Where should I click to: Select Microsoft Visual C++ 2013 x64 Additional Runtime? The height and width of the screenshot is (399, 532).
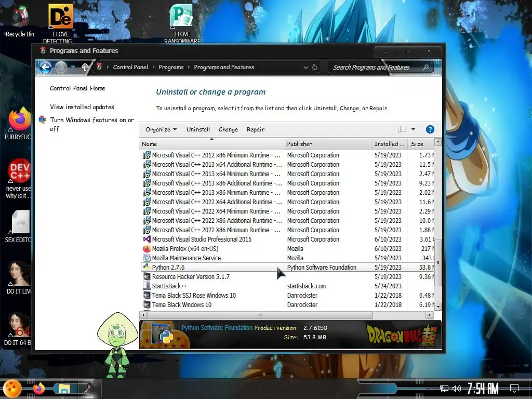pyautogui.click(x=287, y=165)
